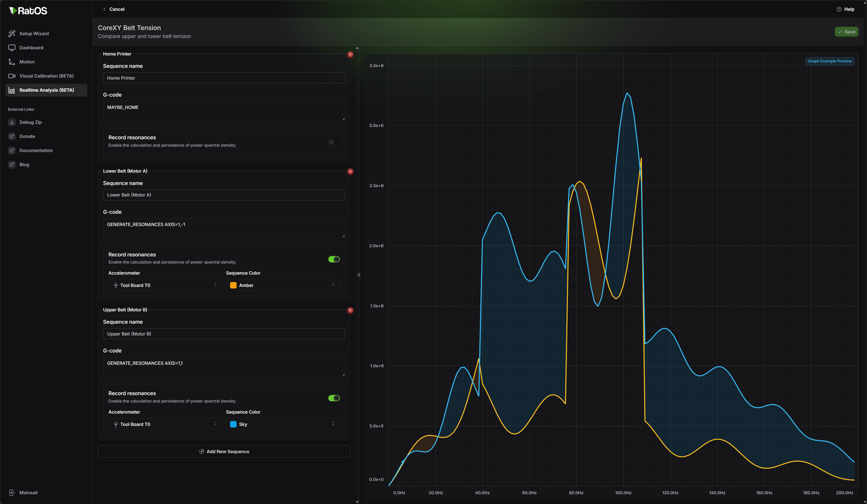Select Amber color swatch for Lower Belt
867x504 pixels.
pos(233,285)
